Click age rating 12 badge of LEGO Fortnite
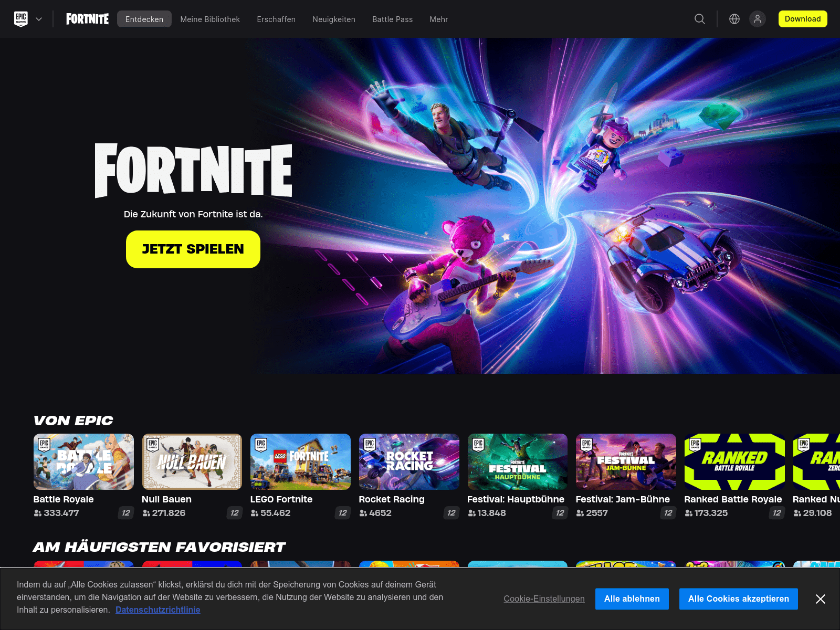The width and height of the screenshot is (840, 630). point(342,513)
